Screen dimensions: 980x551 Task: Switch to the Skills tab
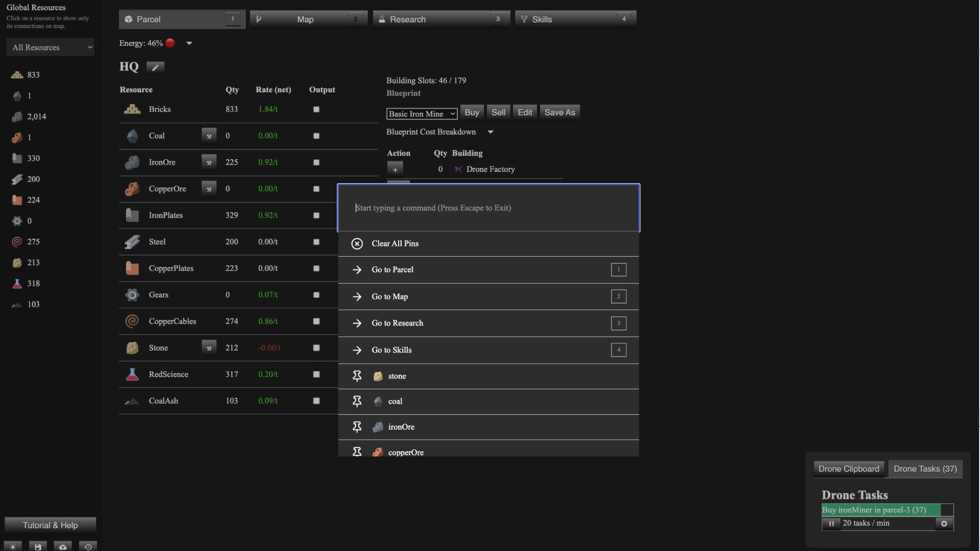pos(575,19)
